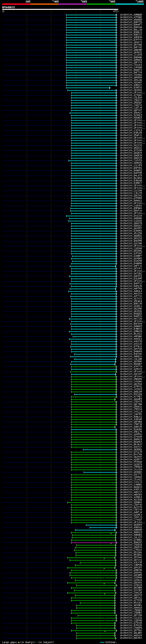Open hit UniRef100_B0CU44

pyautogui.click(x=131, y=394)
